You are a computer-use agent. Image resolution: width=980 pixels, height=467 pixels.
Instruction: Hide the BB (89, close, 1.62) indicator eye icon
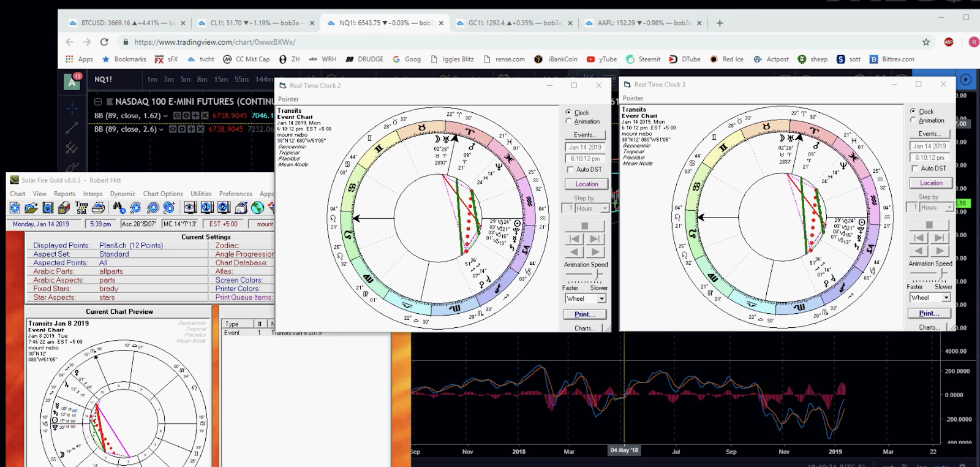[177, 115]
